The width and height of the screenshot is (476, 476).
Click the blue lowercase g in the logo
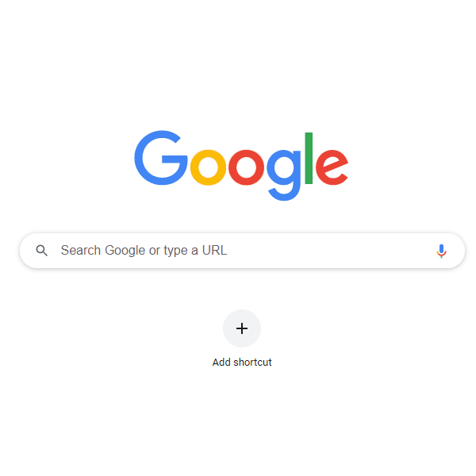pyautogui.click(x=284, y=175)
